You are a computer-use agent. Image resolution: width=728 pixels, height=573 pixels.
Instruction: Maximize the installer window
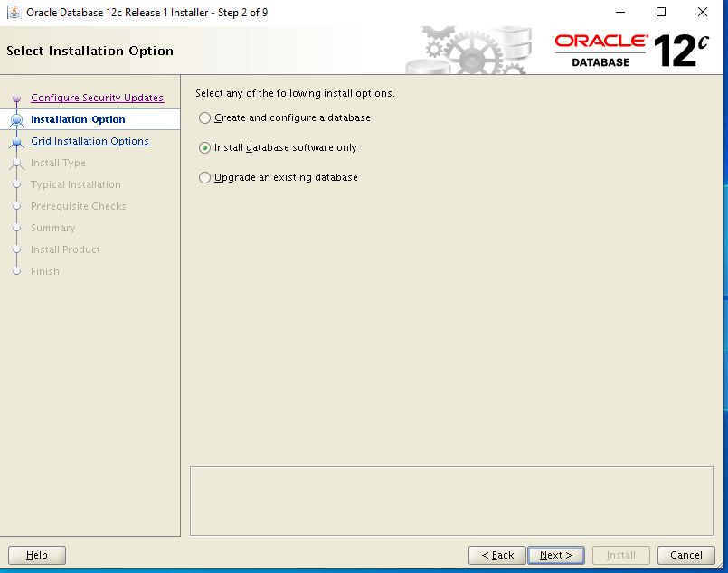click(661, 12)
